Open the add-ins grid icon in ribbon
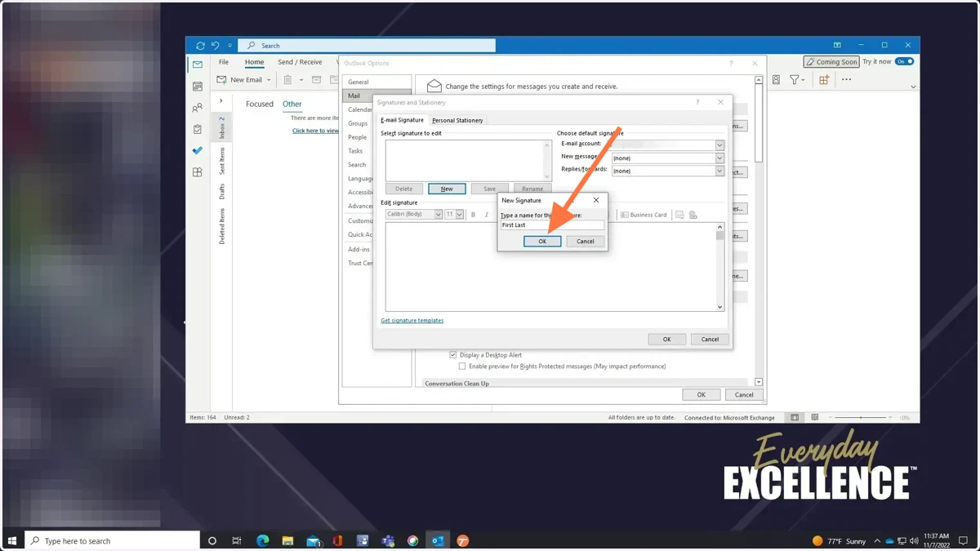The width and height of the screenshot is (980, 551). [x=823, y=80]
